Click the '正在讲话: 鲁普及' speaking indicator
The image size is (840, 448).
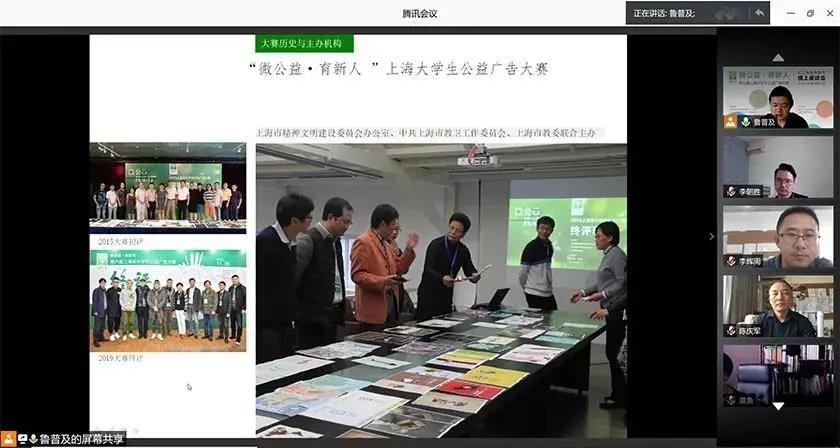[x=664, y=13]
